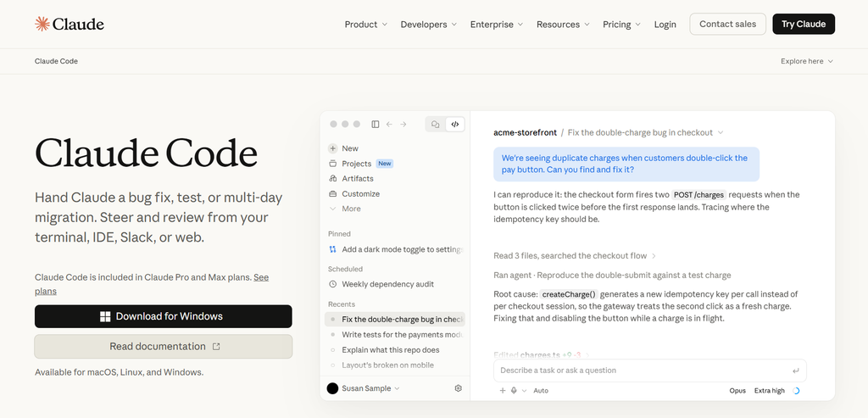
Task: Click the back arrow in app preview
Action: click(389, 125)
